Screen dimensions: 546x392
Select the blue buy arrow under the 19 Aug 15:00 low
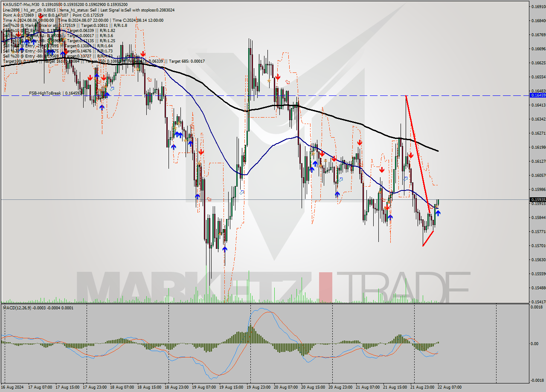225,249
